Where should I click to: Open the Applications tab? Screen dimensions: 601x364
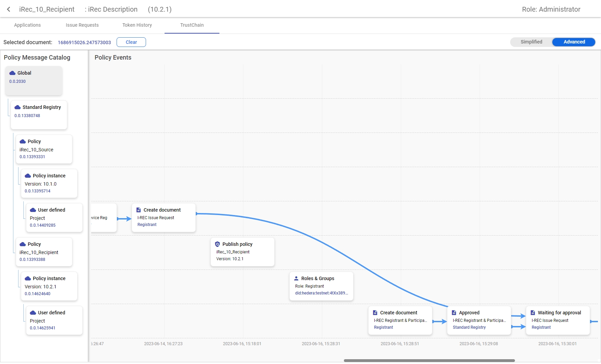point(27,25)
